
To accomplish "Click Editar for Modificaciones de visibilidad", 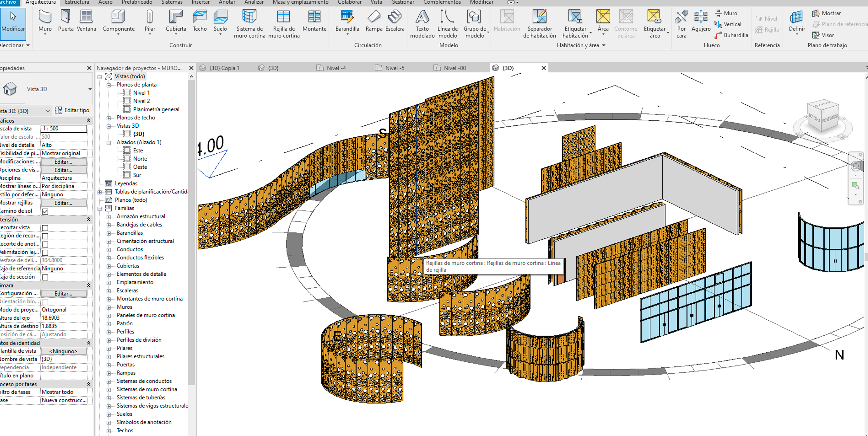I will click(x=63, y=162).
